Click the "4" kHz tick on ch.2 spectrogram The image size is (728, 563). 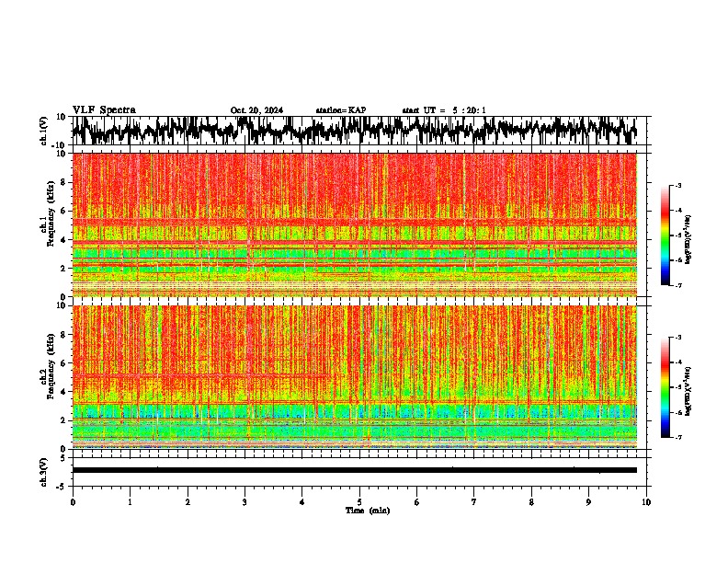click(64, 392)
